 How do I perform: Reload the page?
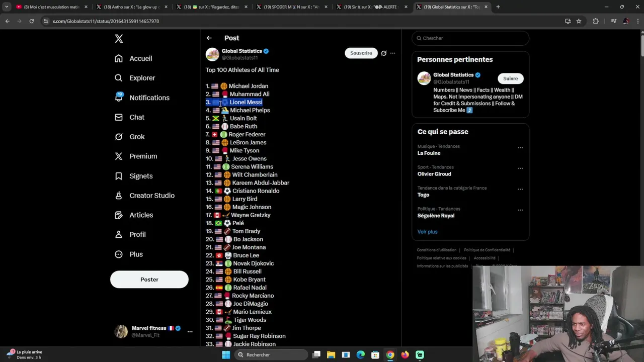point(31,21)
